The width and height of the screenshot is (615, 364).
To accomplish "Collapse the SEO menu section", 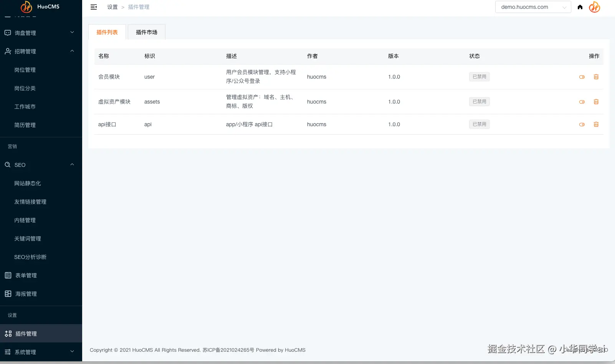I will pos(41,165).
